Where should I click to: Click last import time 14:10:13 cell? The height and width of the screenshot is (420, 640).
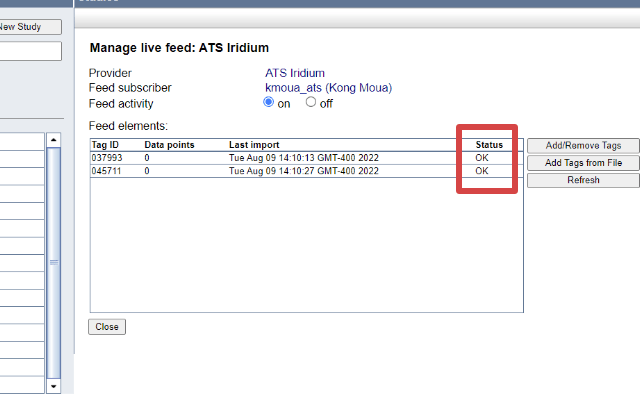[304, 158]
